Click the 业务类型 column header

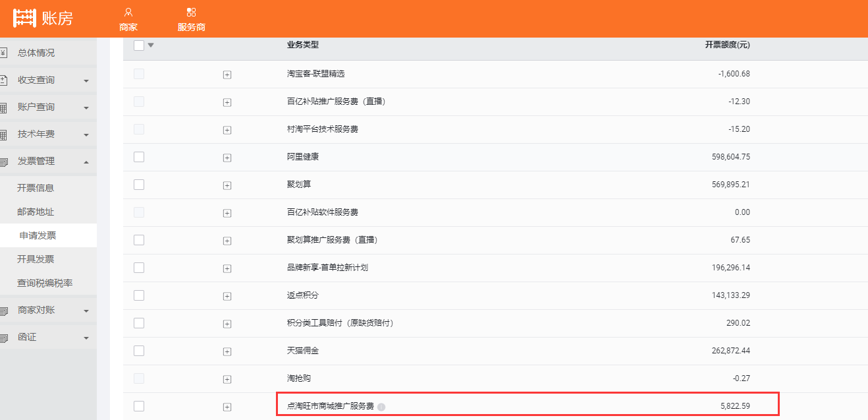pos(303,45)
